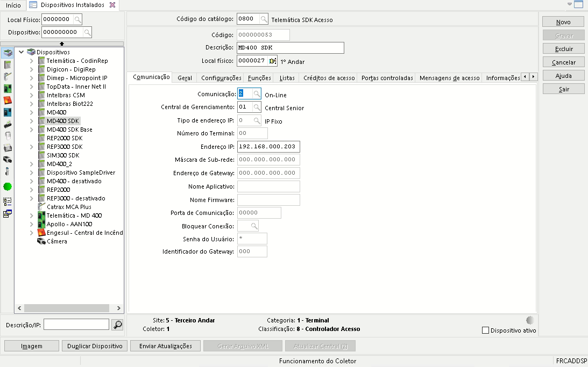Image resolution: width=588 pixels, height=367 pixels.
Task: Expand the Engesul - Central de Incêndio node
Action: (32, 233)
